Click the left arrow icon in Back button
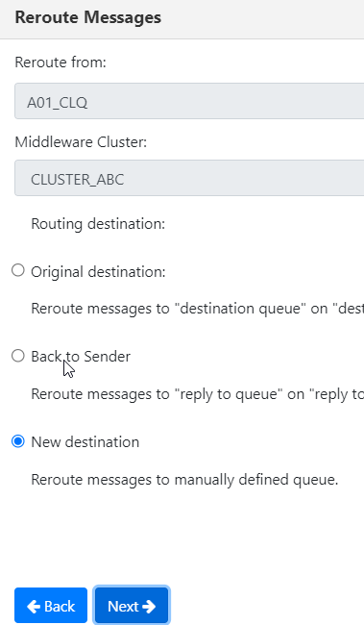 (34, 607)
